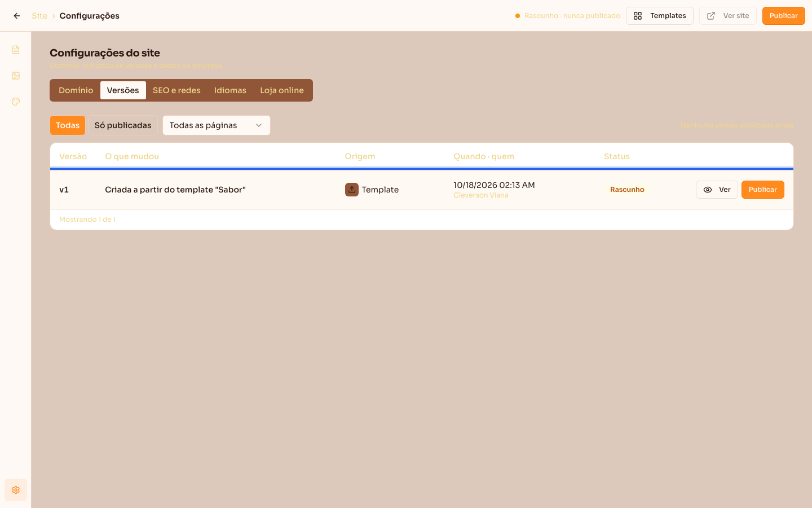Click the date 10/18/2026 02:13 AM
Viewport: 812px width, 508px height.
(494, 185)
